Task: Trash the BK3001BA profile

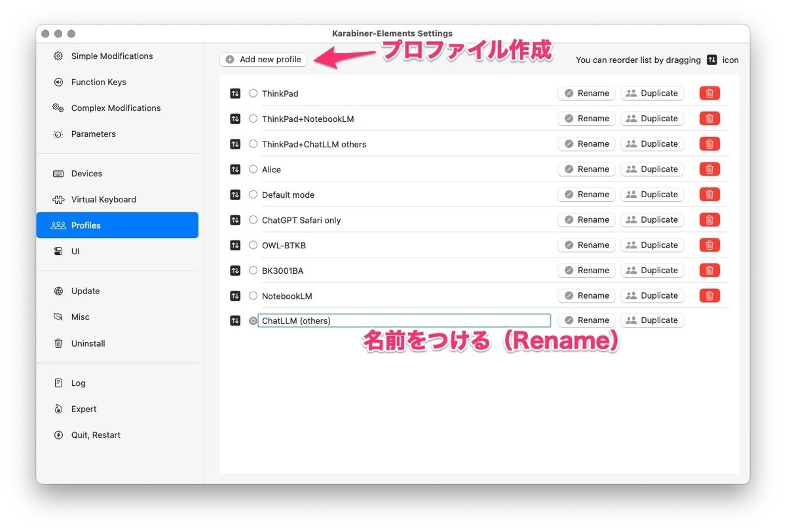Action: pos(709,270)
